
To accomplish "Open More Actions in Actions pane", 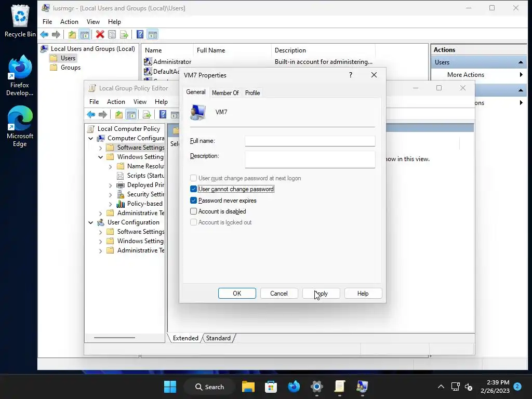I will [x=479, y=75].
